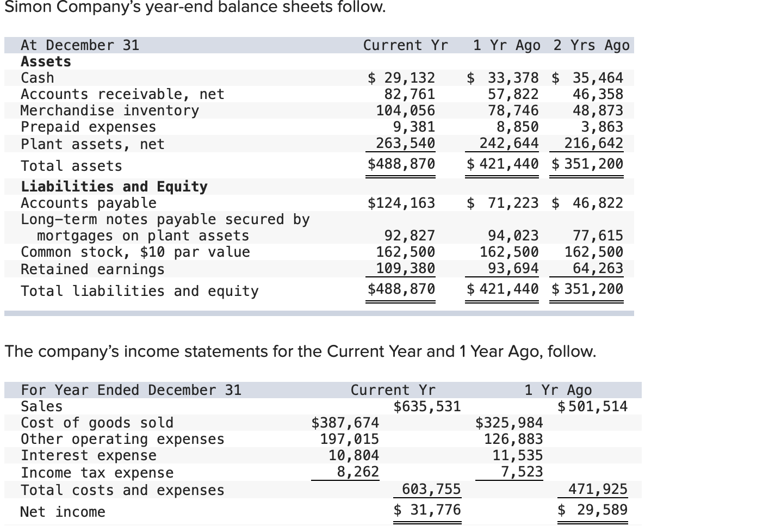The image size is (769, 532).
Task: Click the heading "Simon Company's year-end balance sheets follow."
Action: (x=195, y=7)
